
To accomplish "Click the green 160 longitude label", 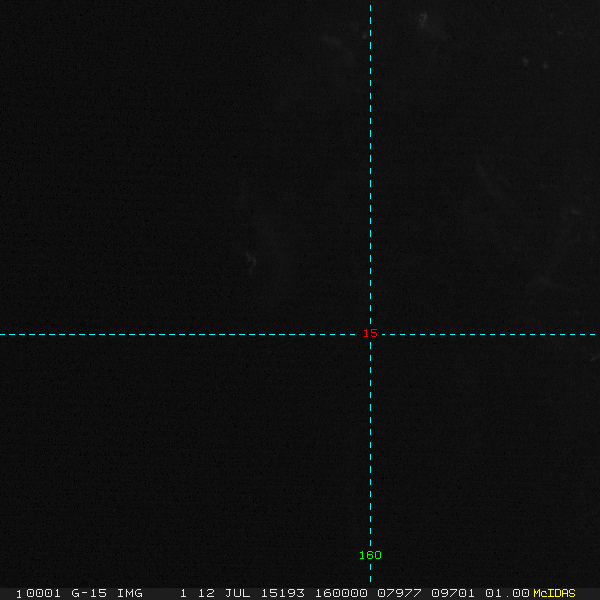I will click(x=370, y=555).
